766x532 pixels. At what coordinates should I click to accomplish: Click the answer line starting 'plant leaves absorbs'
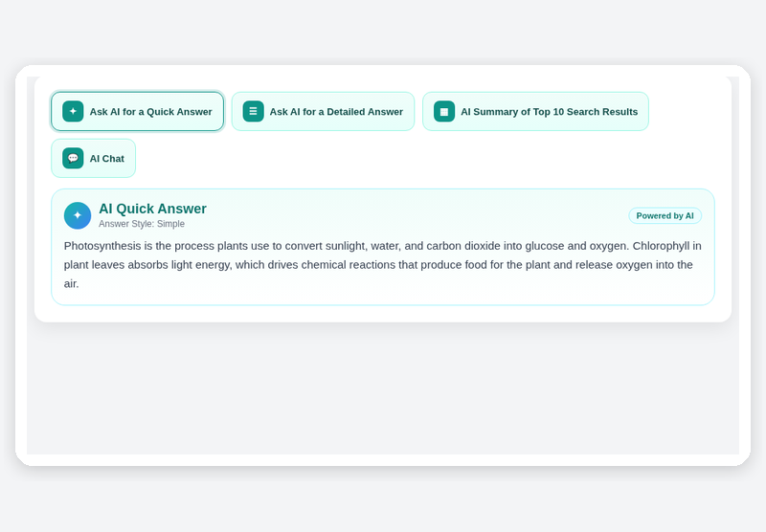point(378,265)
